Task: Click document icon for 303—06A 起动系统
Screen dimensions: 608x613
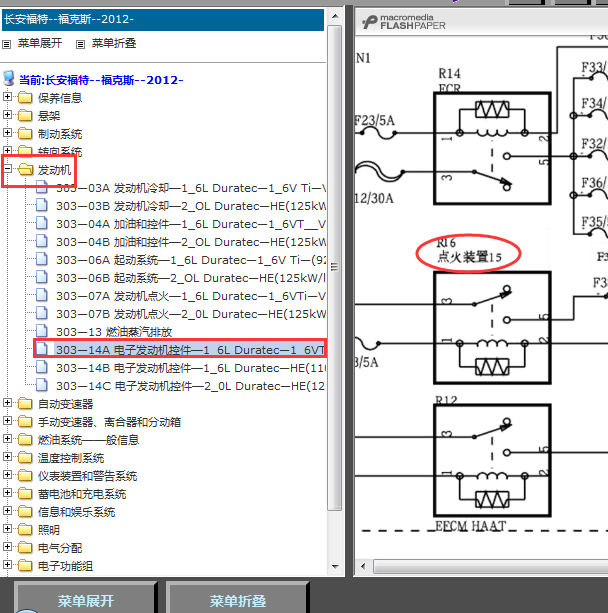Action: [42, 259]
